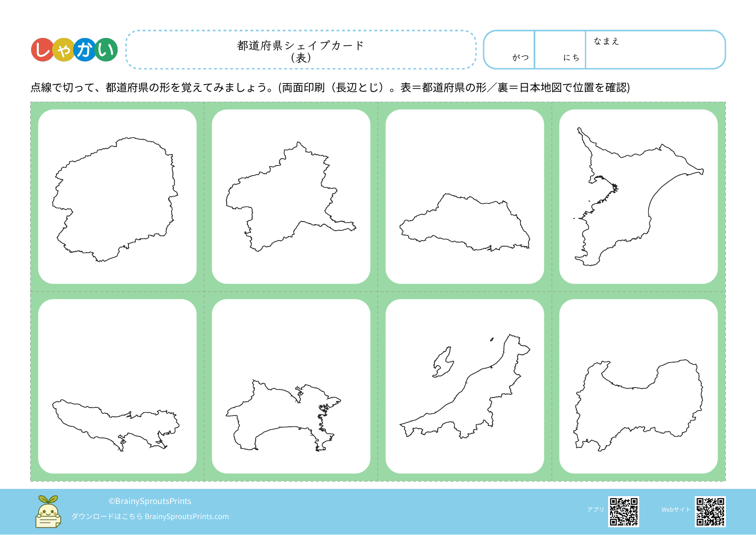Image resolution: width=756 pixels, height=535 pixels.
Task: Click the にち day field
Action: [560, 50]
